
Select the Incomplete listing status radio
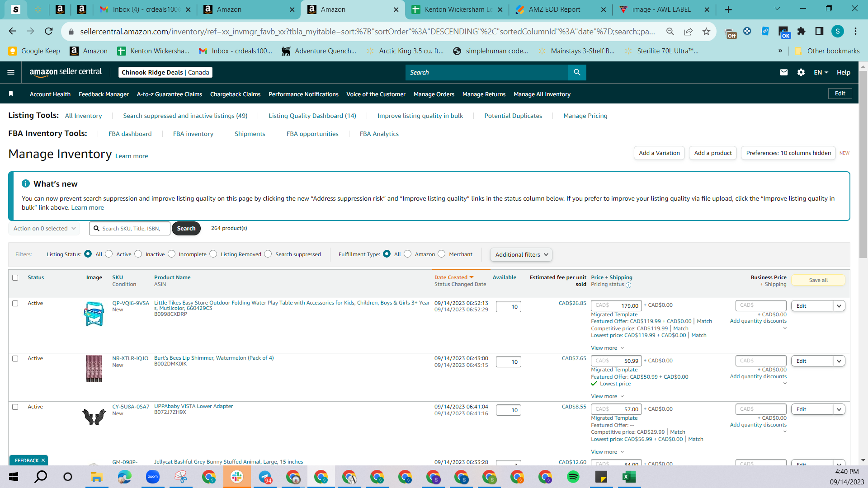coord(172,254)
